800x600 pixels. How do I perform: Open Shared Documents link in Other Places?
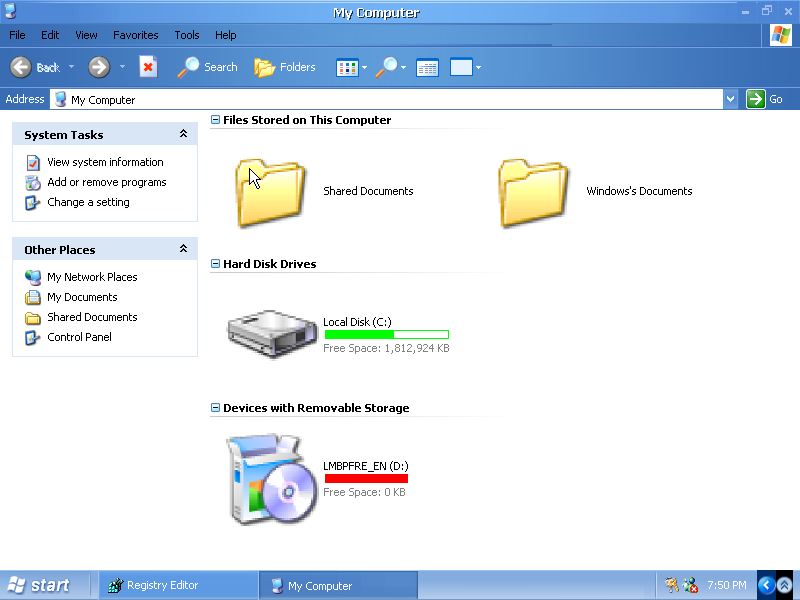(92, 317)
